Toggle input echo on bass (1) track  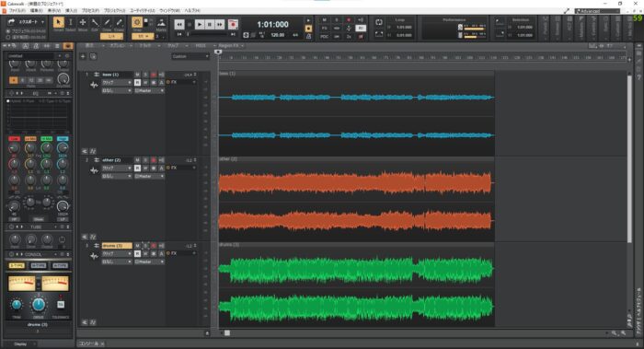click(x=161, y=75)
